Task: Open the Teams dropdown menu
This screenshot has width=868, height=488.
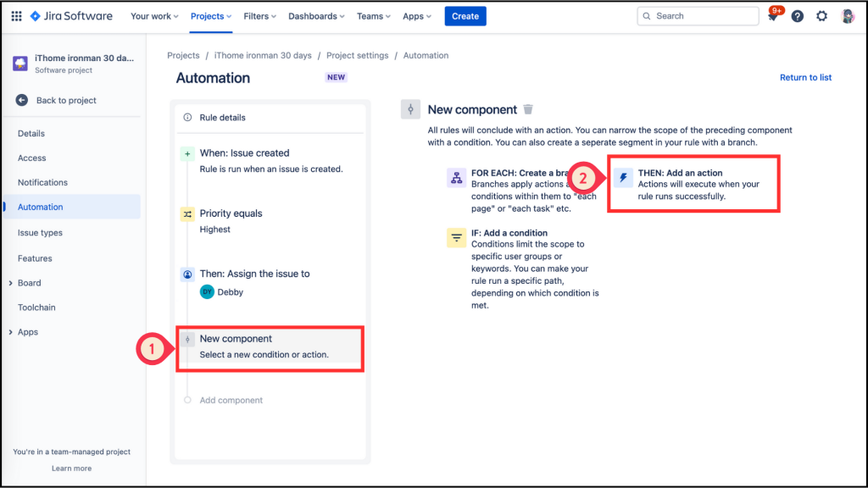Action: click(x=374, y=16)
